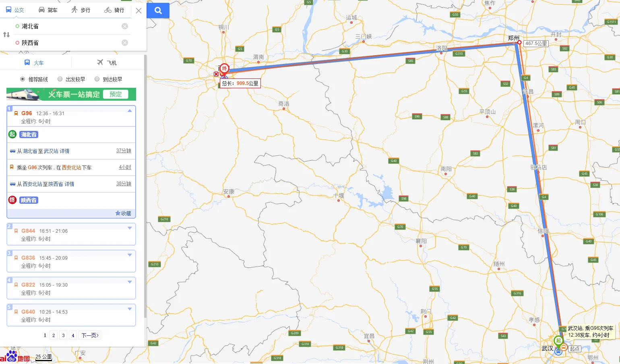The image size is (620, 364).
Task: Expand the G844 train route
Action: [130, 228]
